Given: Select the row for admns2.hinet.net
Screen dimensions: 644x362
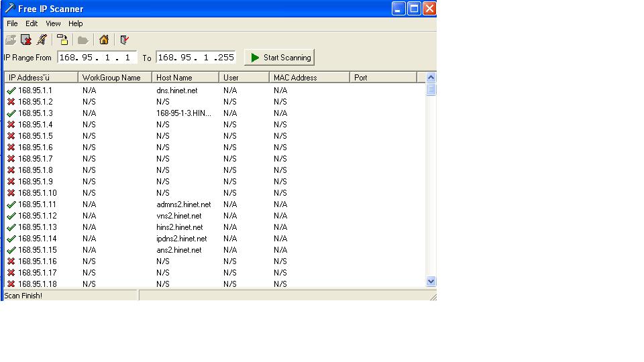Looking at the screenshot, I should (183, 204).
